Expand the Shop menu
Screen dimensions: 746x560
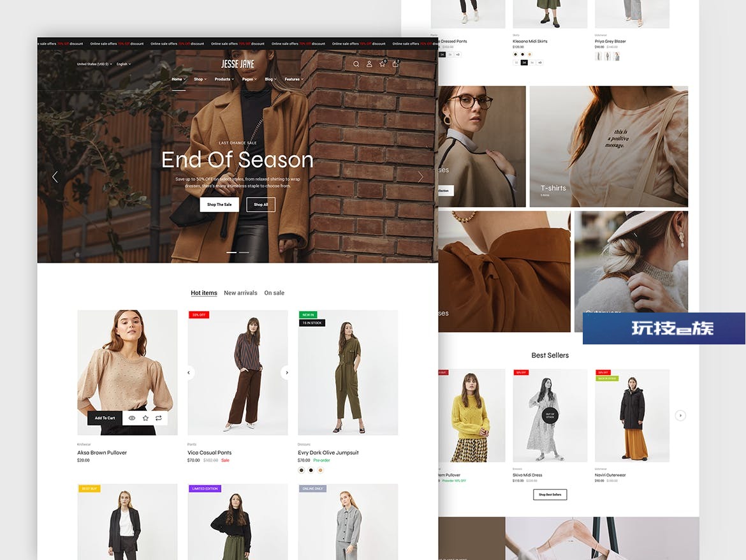200,79
